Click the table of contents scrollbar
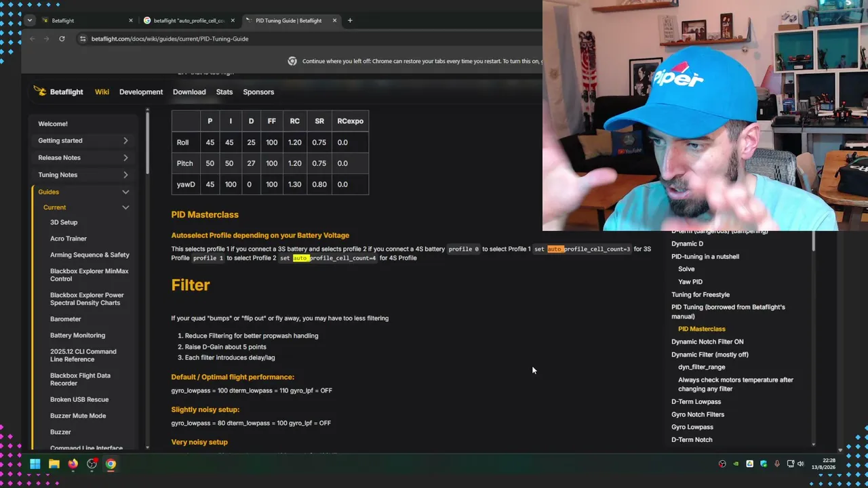868x488 pixels. point(813,241)
